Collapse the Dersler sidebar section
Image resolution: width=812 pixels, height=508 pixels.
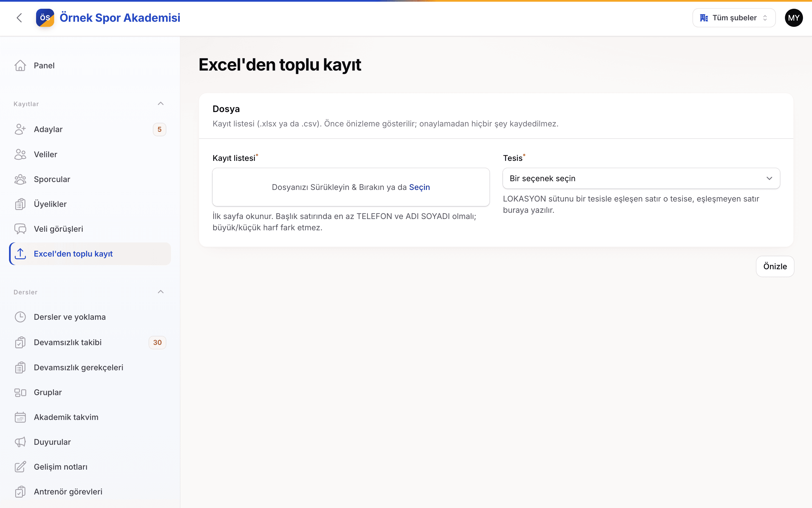pyautogui.click(x=161, y=292)
